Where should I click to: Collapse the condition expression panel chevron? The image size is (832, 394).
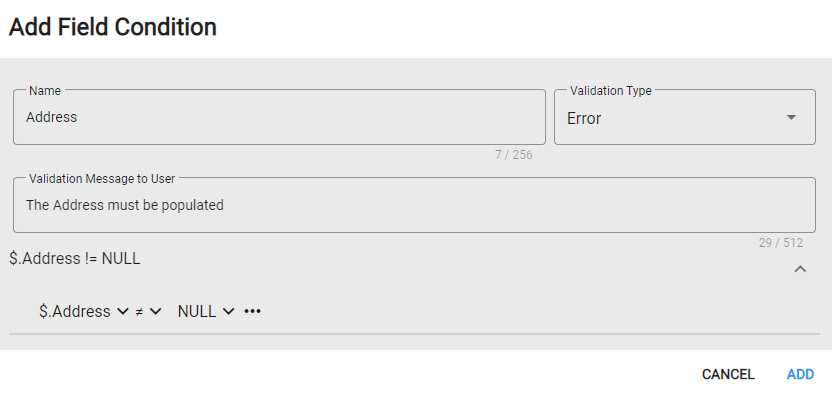click(800, 269)
